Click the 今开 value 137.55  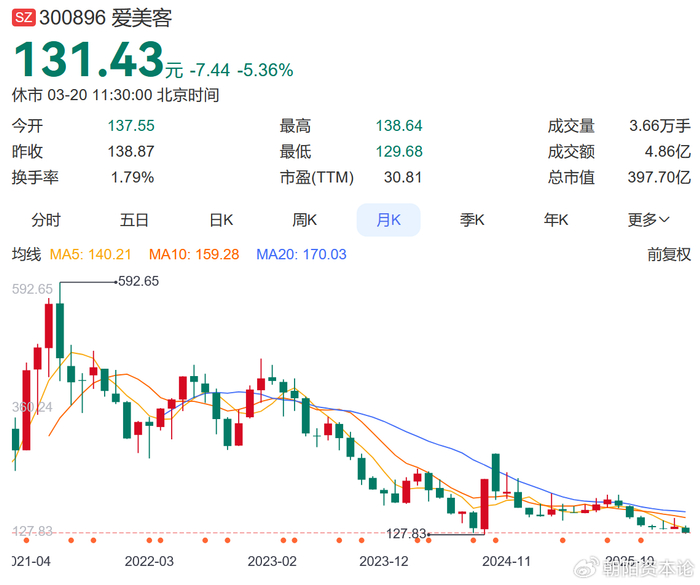[131, 126]
